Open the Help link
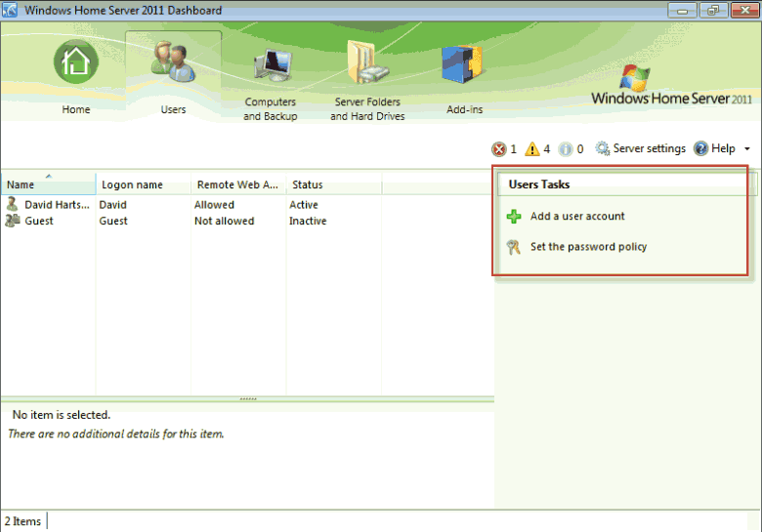 [x=723, y=148]
